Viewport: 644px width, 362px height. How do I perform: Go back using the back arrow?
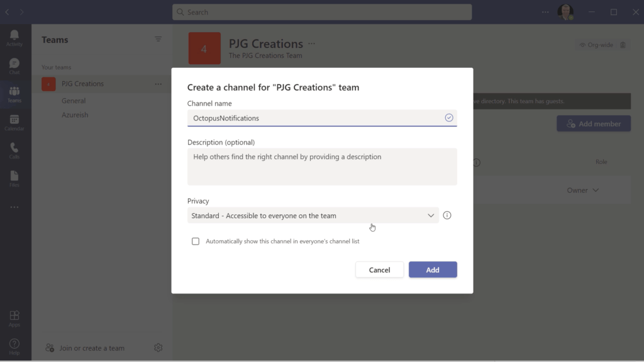click(8, 13)
